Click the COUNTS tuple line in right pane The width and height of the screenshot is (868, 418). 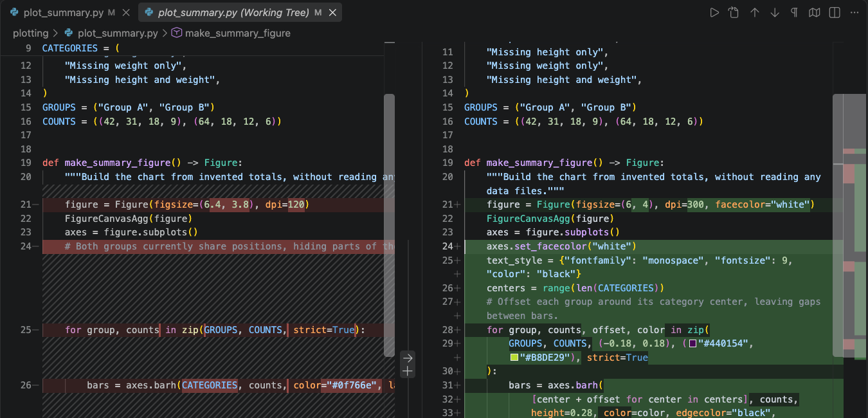pyautogui.click(x=584, y=122)
